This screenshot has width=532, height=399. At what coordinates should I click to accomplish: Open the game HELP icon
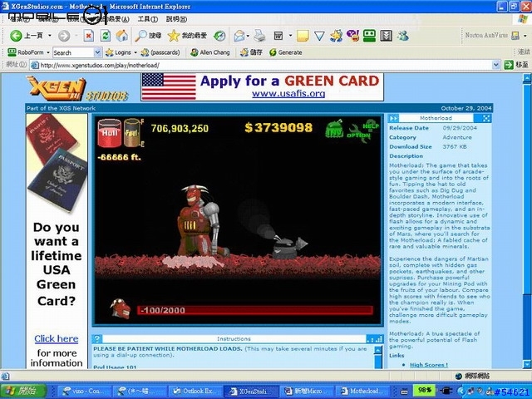371,125
